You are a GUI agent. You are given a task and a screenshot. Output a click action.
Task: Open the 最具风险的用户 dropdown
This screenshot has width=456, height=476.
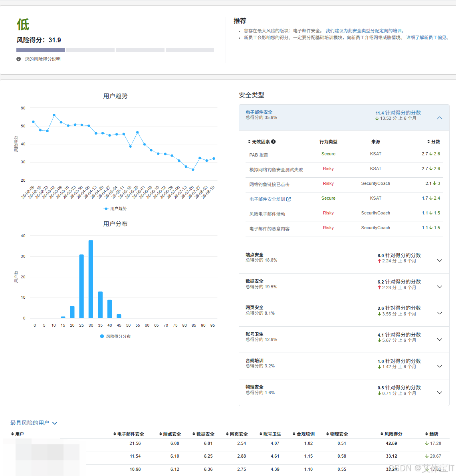coord(34,423)
